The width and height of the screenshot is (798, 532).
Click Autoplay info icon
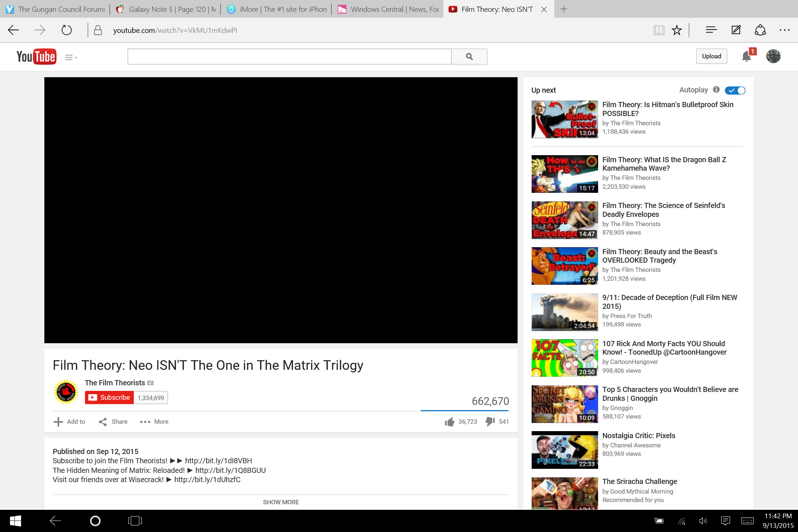click(716, 89)
